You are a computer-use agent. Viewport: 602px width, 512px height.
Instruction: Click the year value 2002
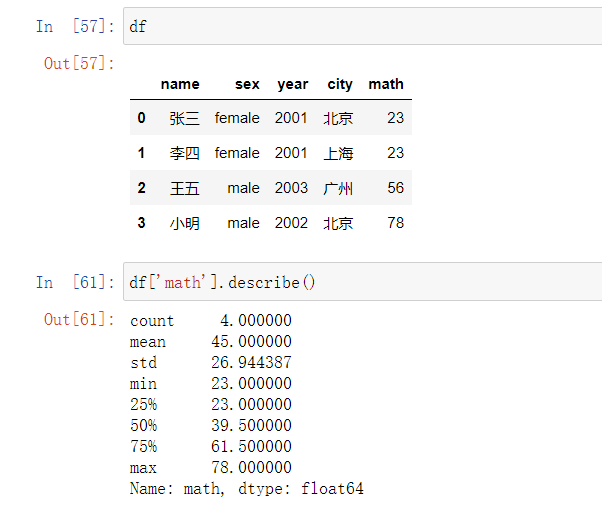tap(291, 223)
